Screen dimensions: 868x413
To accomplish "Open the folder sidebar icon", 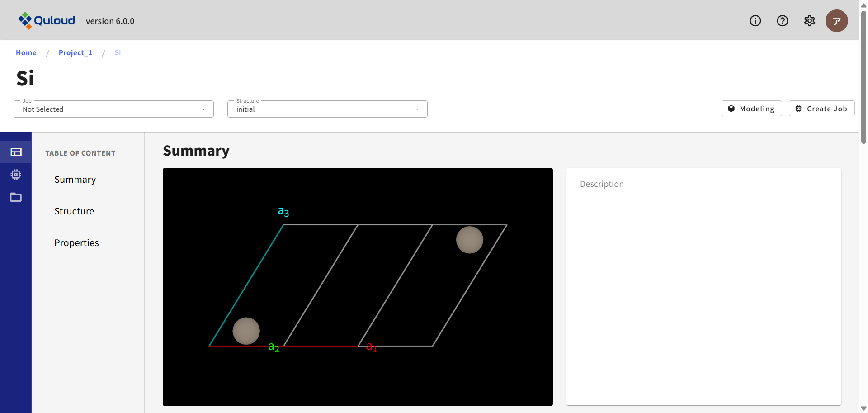I will point(16,197).
